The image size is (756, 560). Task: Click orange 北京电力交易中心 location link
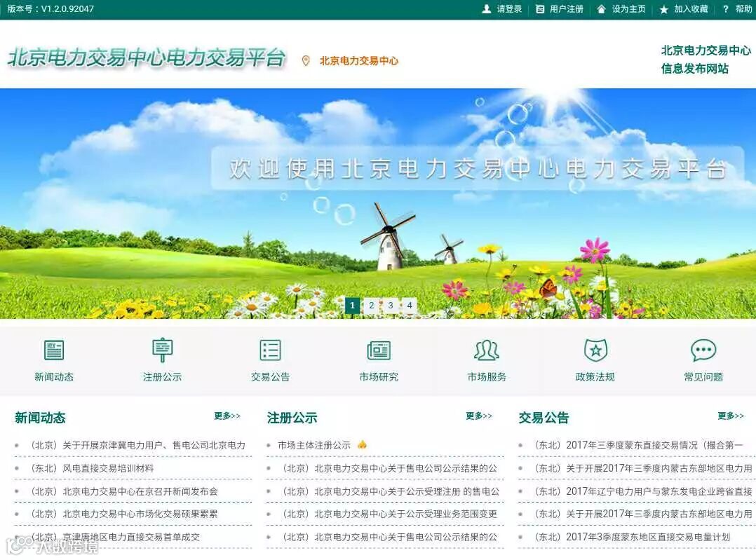click(x=359, y=61)
